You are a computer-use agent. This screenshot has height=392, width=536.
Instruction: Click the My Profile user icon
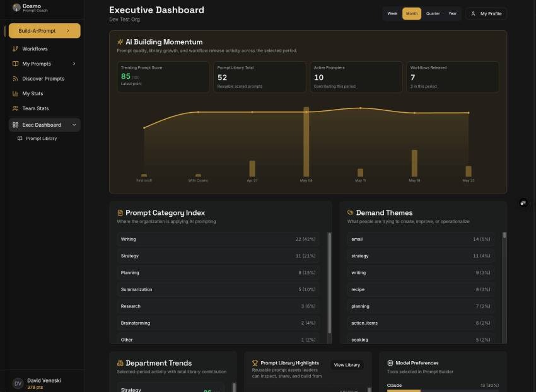[x=473, y=14]
